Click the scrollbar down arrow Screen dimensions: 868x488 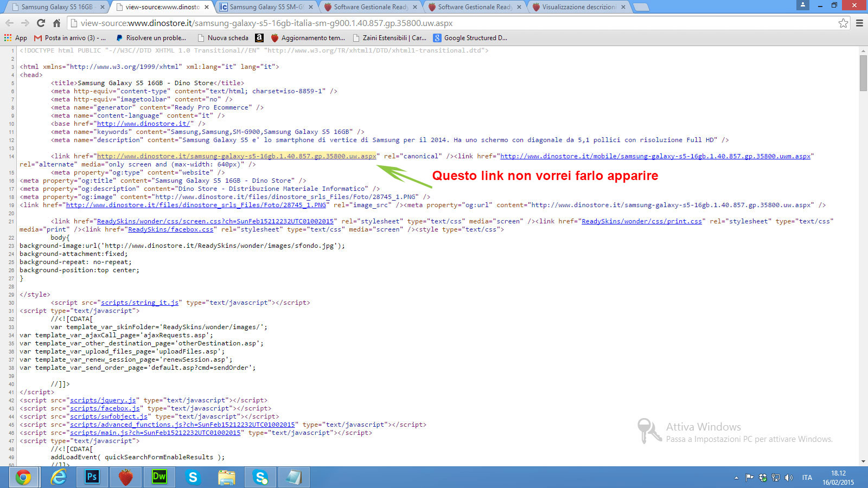(863, 461)
